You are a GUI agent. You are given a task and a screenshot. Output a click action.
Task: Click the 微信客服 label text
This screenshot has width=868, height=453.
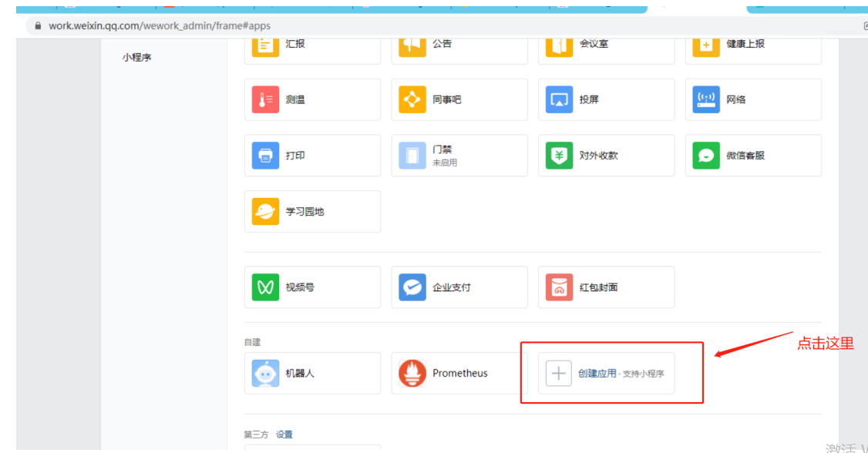tap(745, 156)
